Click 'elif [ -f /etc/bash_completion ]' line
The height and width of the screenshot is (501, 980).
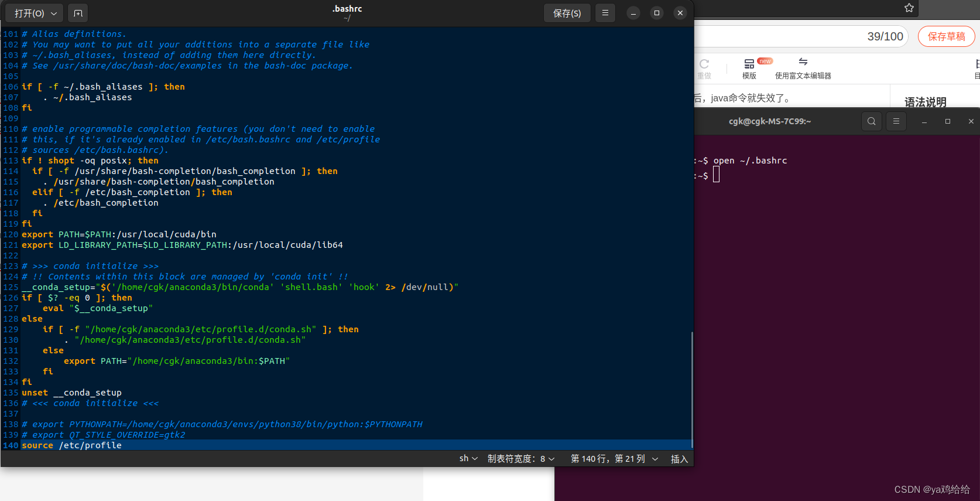[x=132, y=192]
